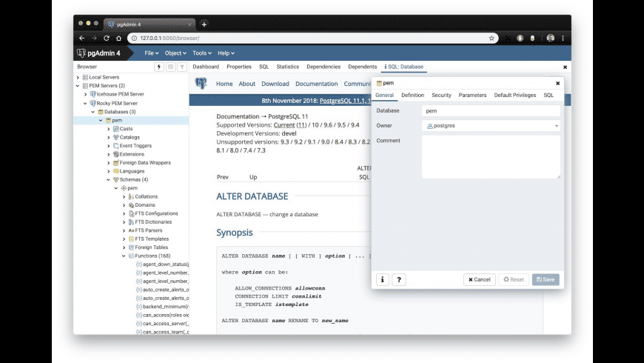Reload the page in the browser
Screen dimensions: 644x363
[x=107, y=39]
